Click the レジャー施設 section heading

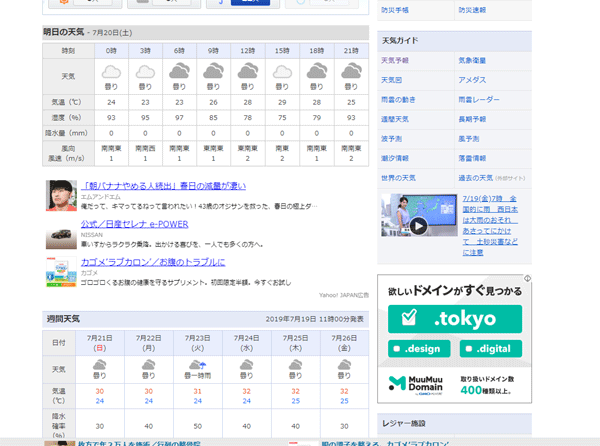404,423
